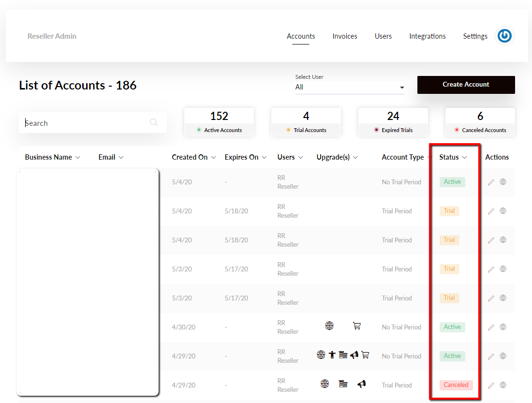Open globe action icon on 4/29/20 Active account
Image resolution: width=532 pixels, height=403 pixels.
(x=503, y=356)
